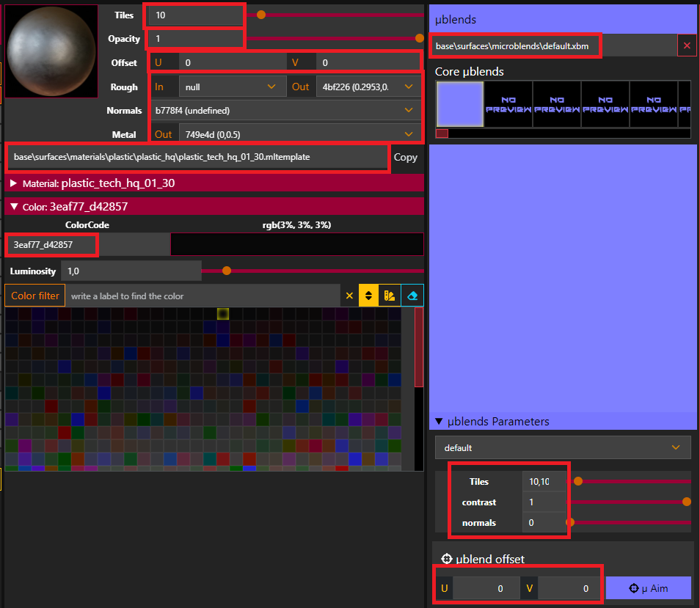Click the up-down sort arrows icon
Screen dimensions: 700x608
[369, 296]
